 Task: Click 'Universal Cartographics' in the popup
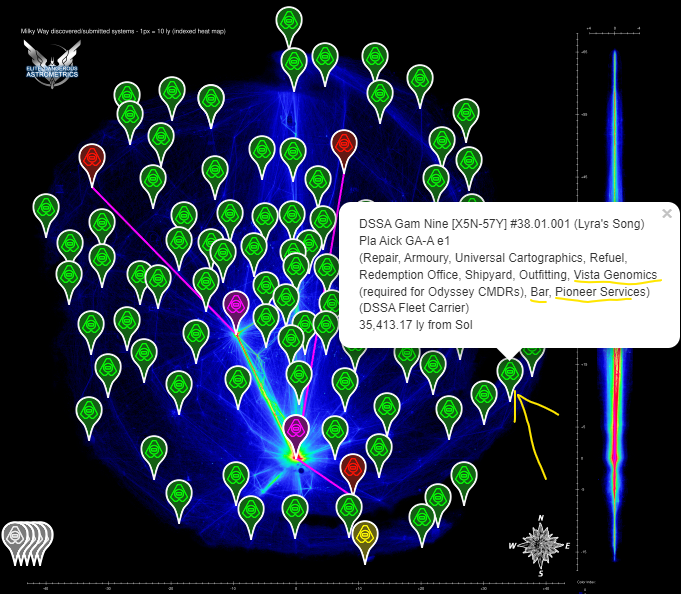(x=519, y=258)
